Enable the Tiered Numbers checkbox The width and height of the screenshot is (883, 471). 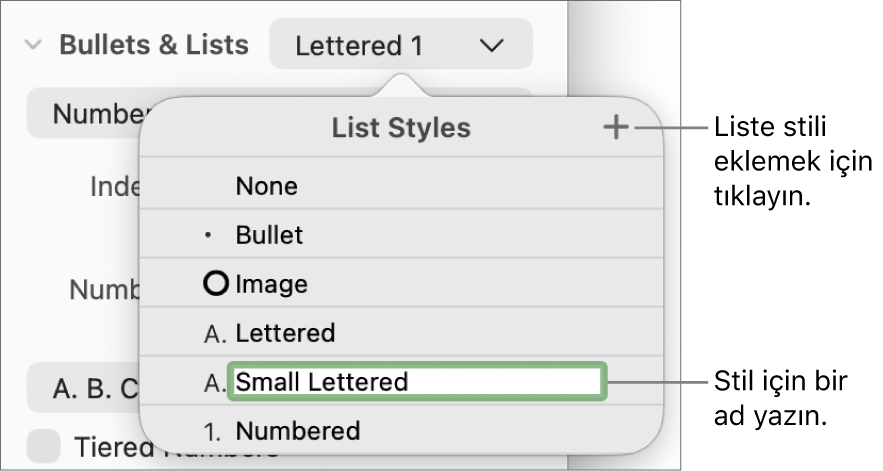(43, 447)
